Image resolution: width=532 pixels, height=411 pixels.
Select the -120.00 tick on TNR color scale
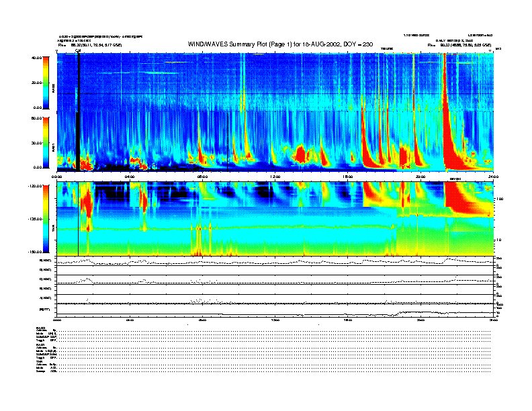coord(35,186)
